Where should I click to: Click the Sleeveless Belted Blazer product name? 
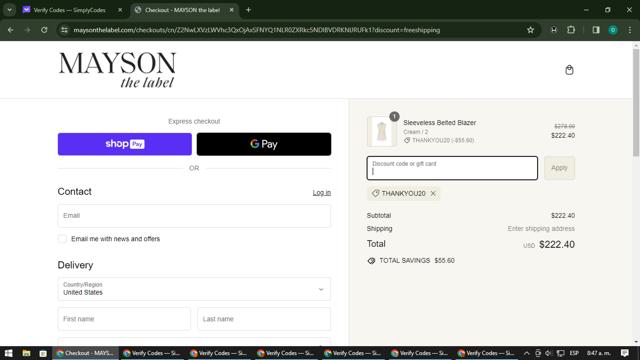[440, 122]
